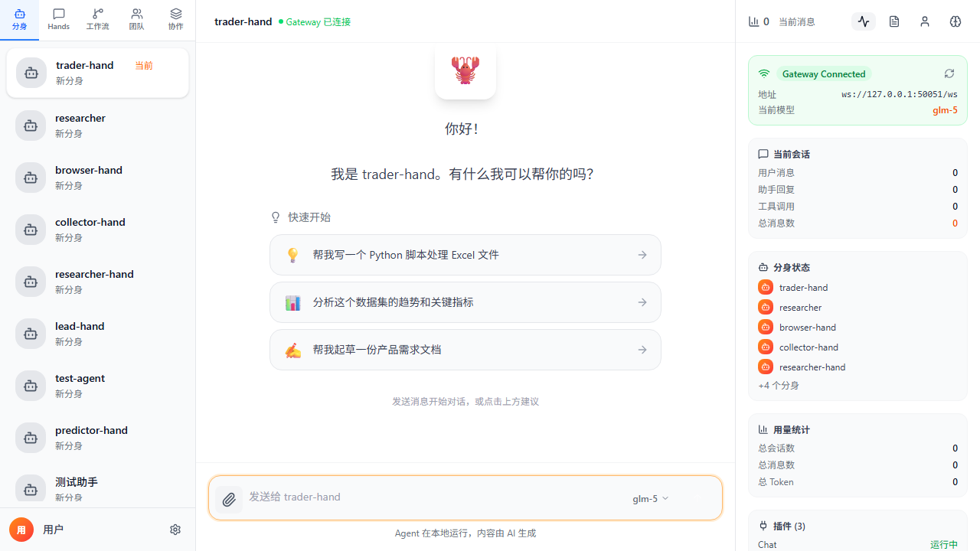980x551 pixels.
Task: Refresh the Gateway Connected status
Action: [x=949, y=73]
